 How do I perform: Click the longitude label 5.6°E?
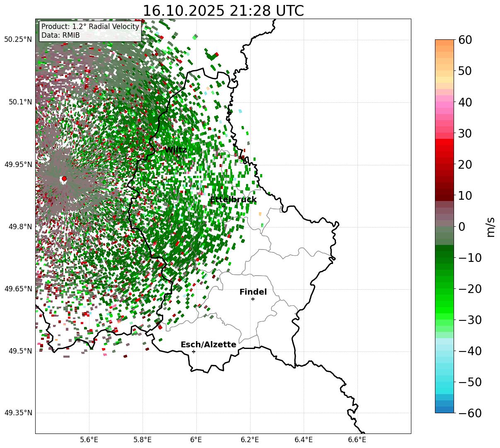[89, 440]
